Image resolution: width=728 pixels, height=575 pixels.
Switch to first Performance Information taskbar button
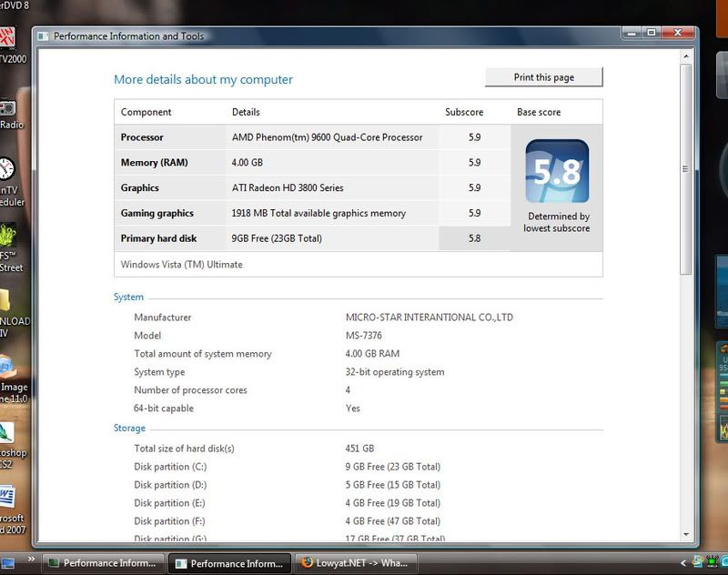coord(99,563)
